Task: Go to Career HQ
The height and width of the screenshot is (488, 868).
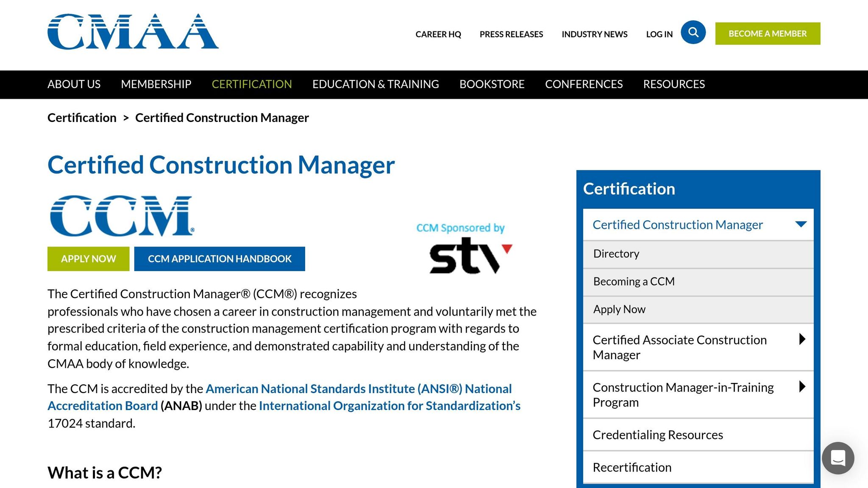Action: point(438,34)
